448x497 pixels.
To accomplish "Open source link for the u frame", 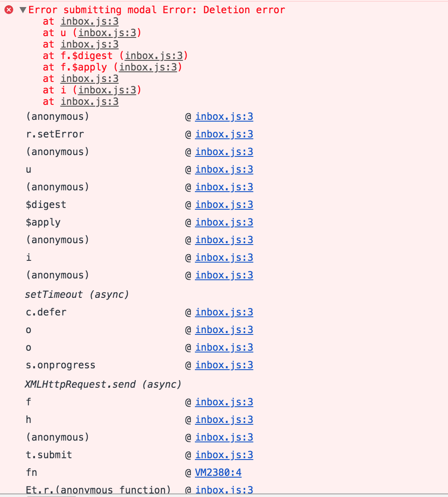I will (224, 170).
